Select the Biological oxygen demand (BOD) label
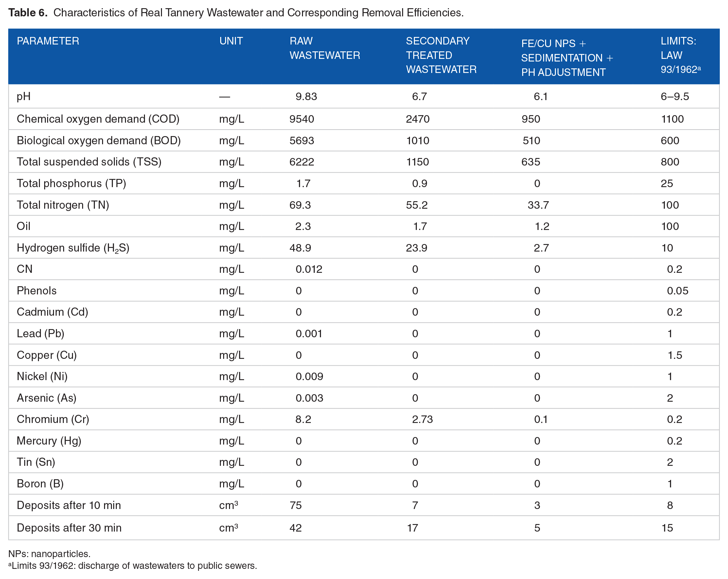 (x=98, y=141)
